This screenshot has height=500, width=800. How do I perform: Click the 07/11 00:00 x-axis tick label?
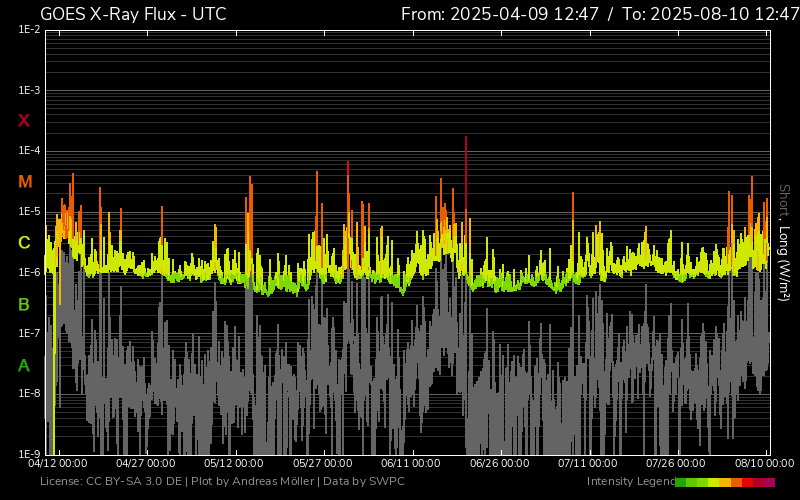586,464
